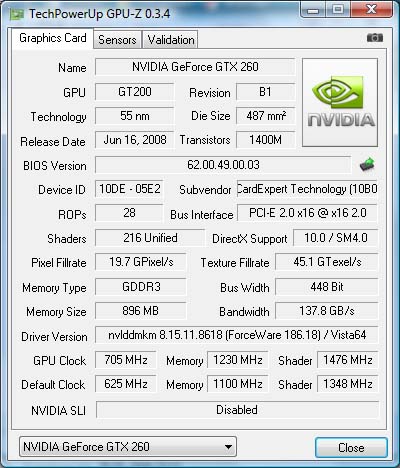
Task: Click the Transistors value 1400M
Action: [265, 140]
